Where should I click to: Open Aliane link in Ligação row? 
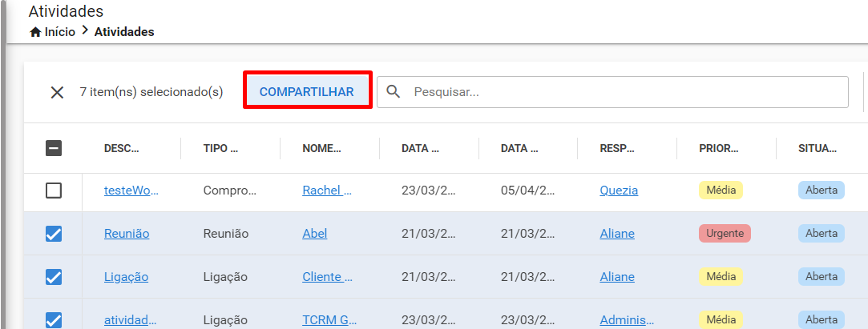(x=617, y=277)
